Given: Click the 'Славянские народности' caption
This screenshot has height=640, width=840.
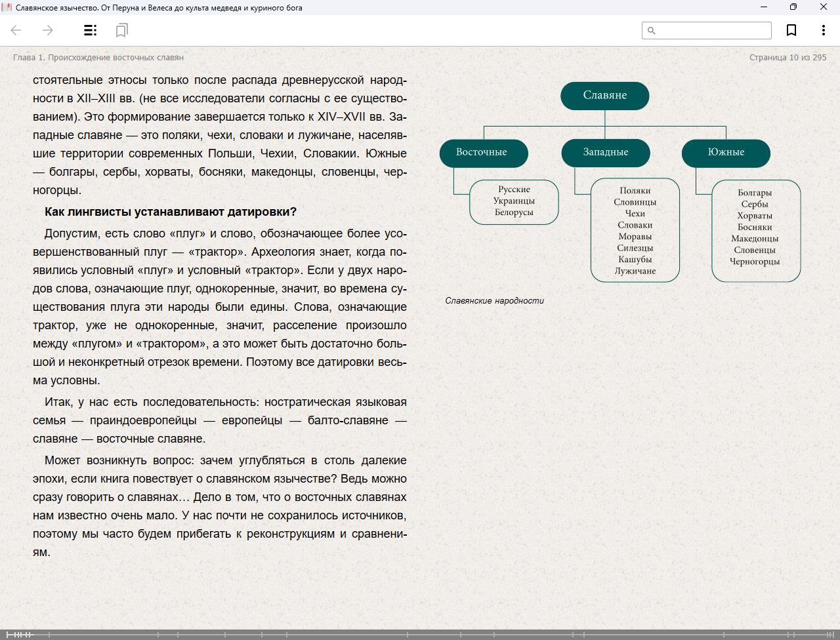Looking at the screenshot, I should click(x=494, y=301).
